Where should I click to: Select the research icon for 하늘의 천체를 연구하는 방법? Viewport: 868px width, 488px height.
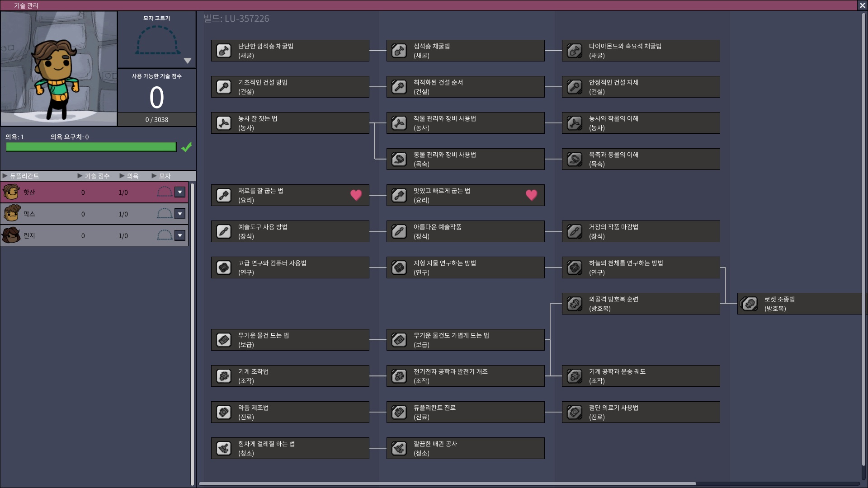(575, 267)
